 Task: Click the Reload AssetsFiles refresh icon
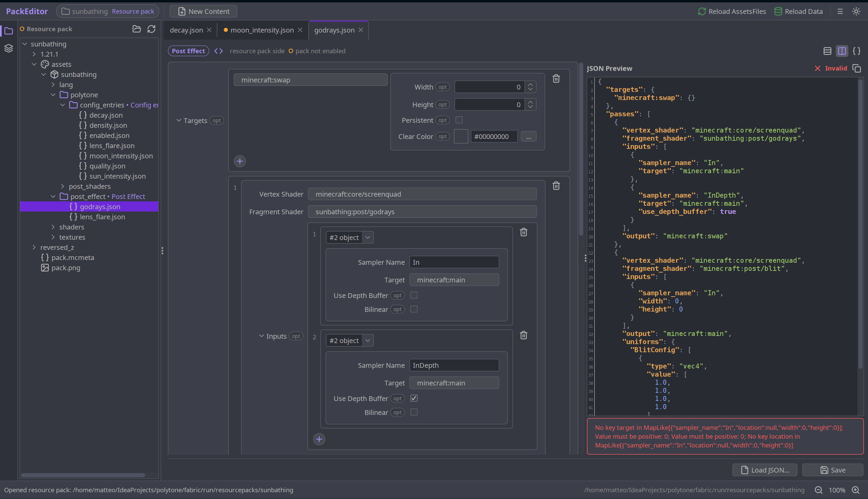coord(702,11)
